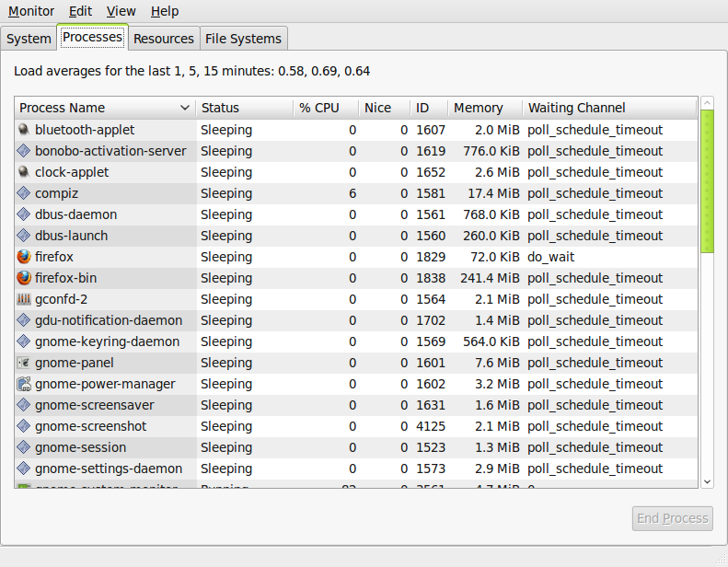Sort by Process Name column header

105,108
